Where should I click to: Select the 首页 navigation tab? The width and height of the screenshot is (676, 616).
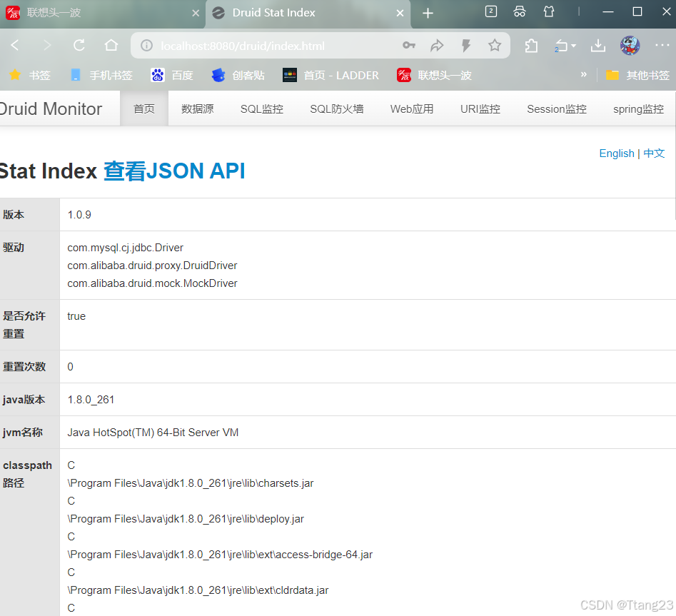[x=144, y=108]
